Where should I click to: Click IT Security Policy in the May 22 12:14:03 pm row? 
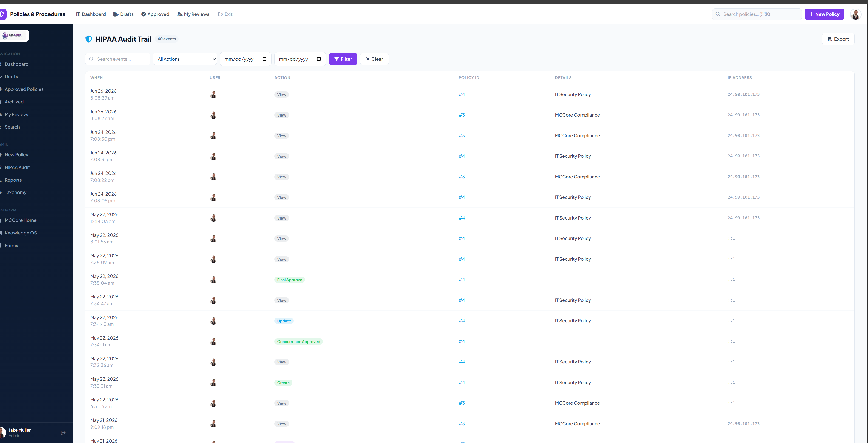point(573,218)
